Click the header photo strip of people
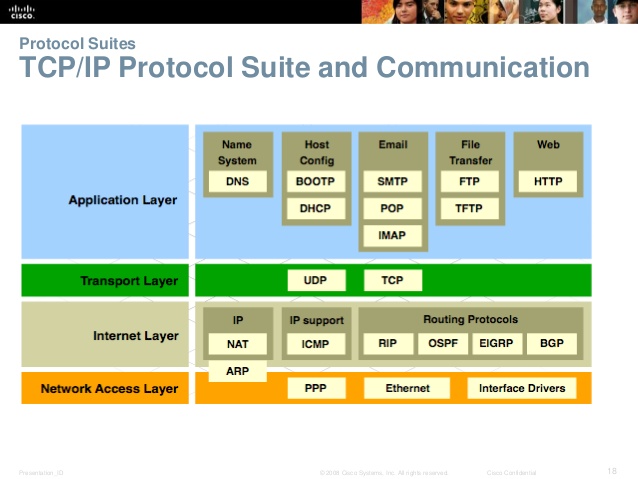Screen dimensions: 638x479 click(x=500, y=12)
